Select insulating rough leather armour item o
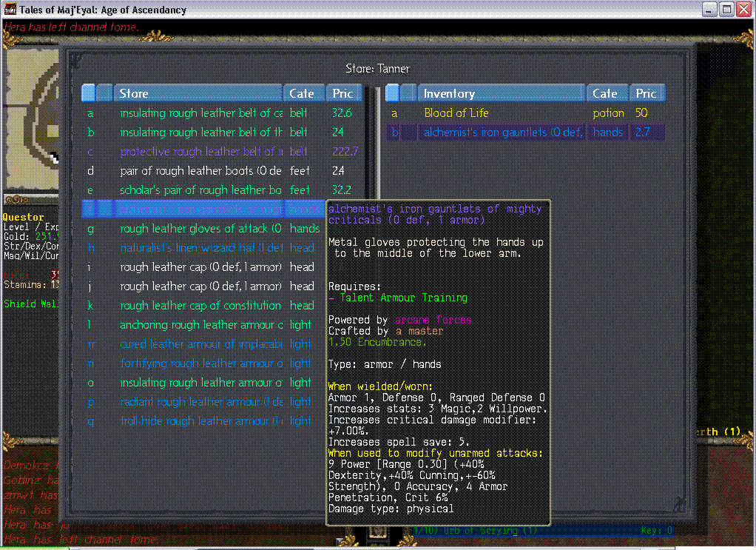 204,383
